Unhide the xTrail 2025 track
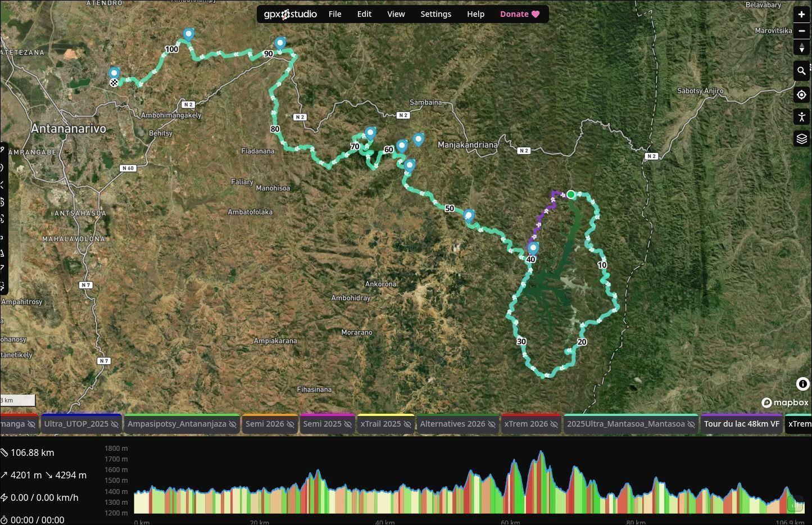Image resolution: width=812 pixels, height=525 pixels. (407, 424)
